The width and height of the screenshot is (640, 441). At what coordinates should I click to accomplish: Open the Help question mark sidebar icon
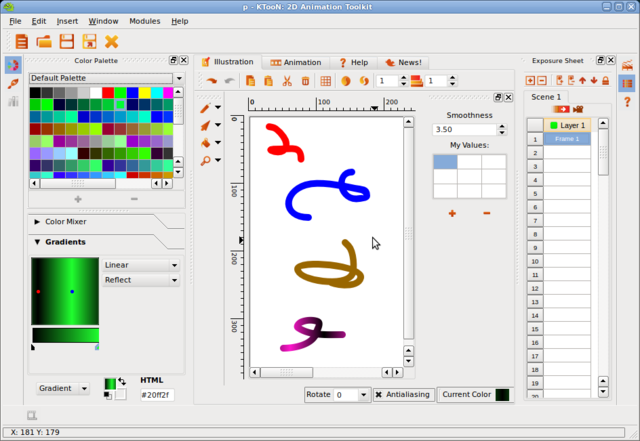627,102
